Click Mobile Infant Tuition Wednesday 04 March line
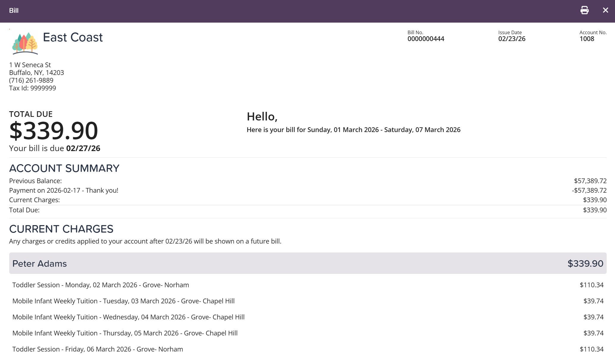 [x=128, y=317]
